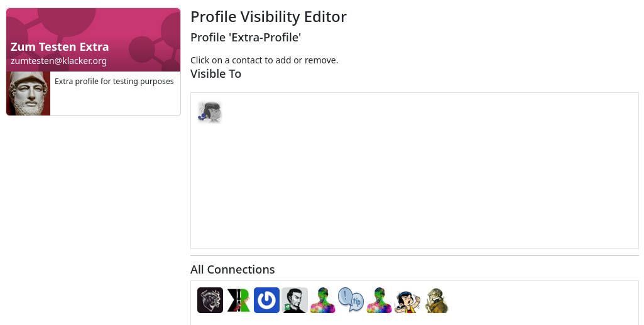
Task: Click the Greek bust profile photo
Action: pyautogui.click(x=28, y=93)
